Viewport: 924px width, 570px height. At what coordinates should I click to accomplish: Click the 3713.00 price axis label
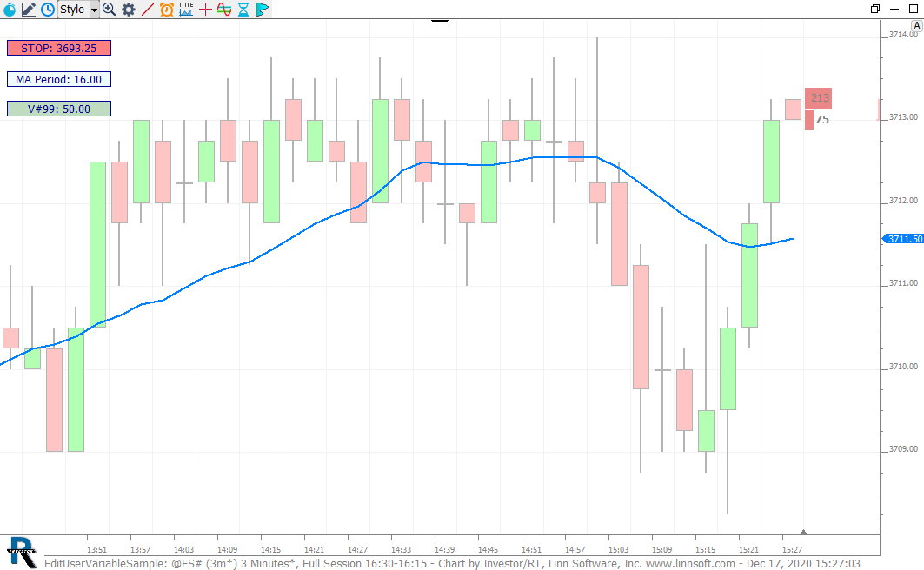pyautogui.click(x=903, y=117)
